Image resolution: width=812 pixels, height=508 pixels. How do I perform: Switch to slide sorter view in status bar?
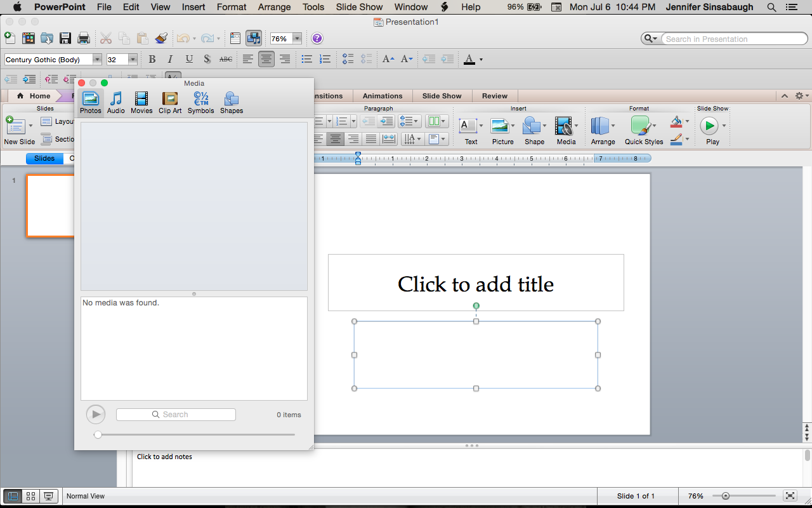tap(30, 496)
